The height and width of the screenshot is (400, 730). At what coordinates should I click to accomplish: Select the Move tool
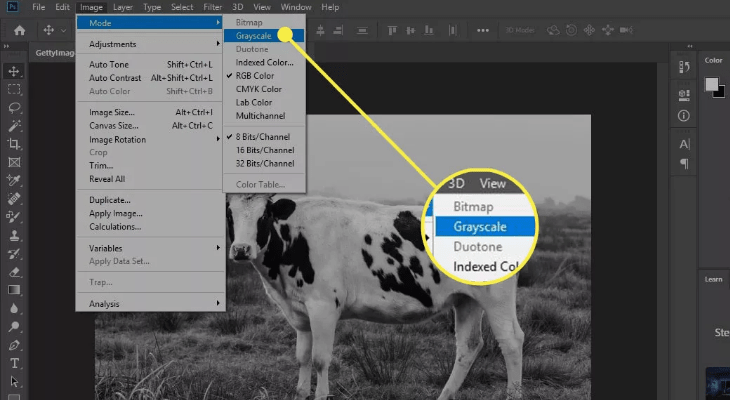[x=15, y=71]
